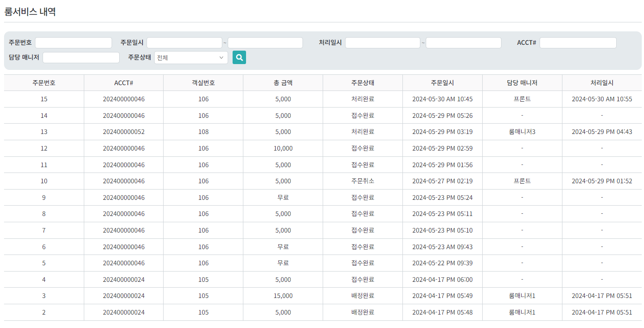
Task: Click the 처리일시 table column header
Action: (x=601, y=83)
